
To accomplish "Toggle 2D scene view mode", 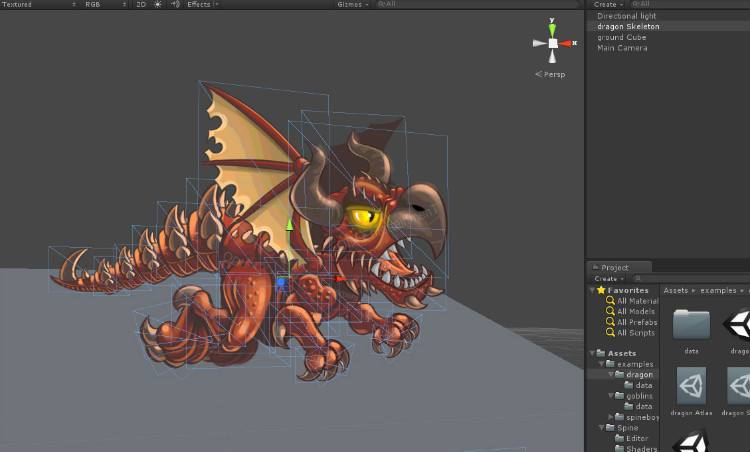I will tap(141, 4).
